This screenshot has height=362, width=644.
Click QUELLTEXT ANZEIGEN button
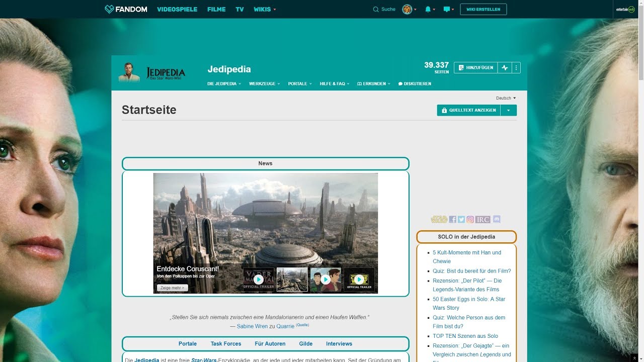(468, 110)
